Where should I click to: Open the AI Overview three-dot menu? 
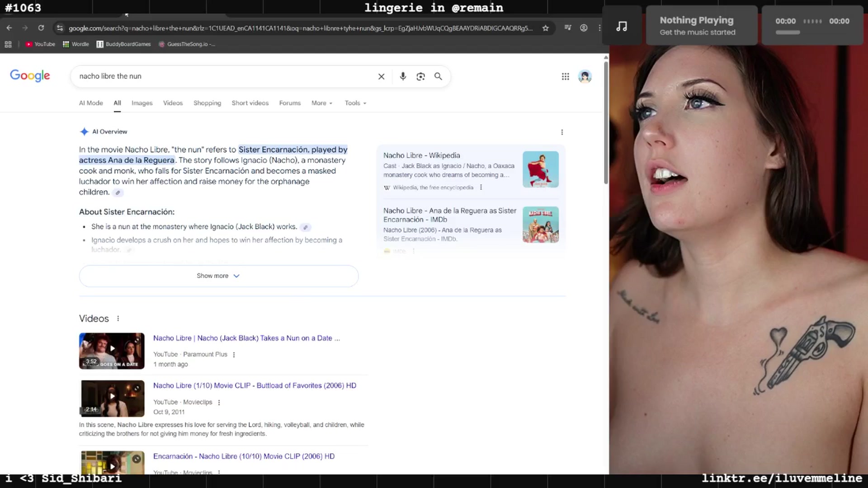pos(562,132)
